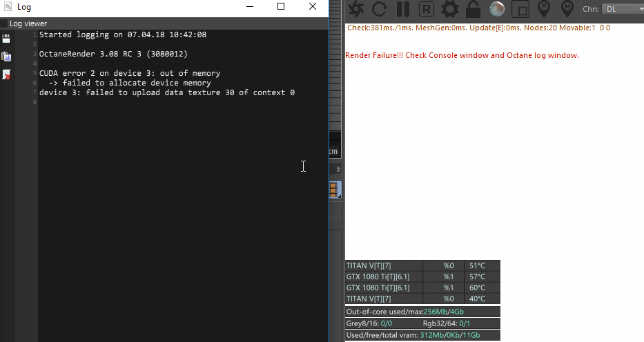Toggle clay mode sphere icon
This screenshot has width=644, height=342.
[x=497, y=9]
